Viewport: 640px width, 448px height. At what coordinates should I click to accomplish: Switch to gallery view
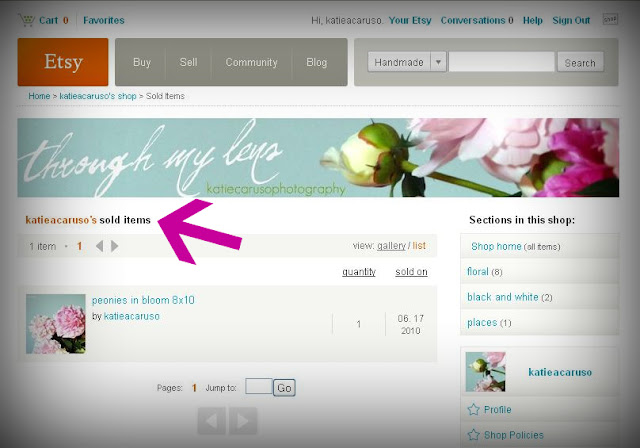391,246
